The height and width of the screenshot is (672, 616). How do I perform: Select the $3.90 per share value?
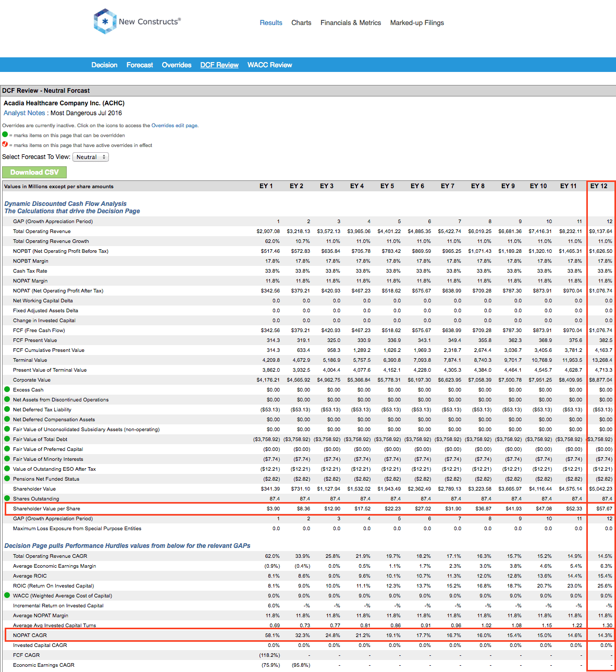pos(273,509)
